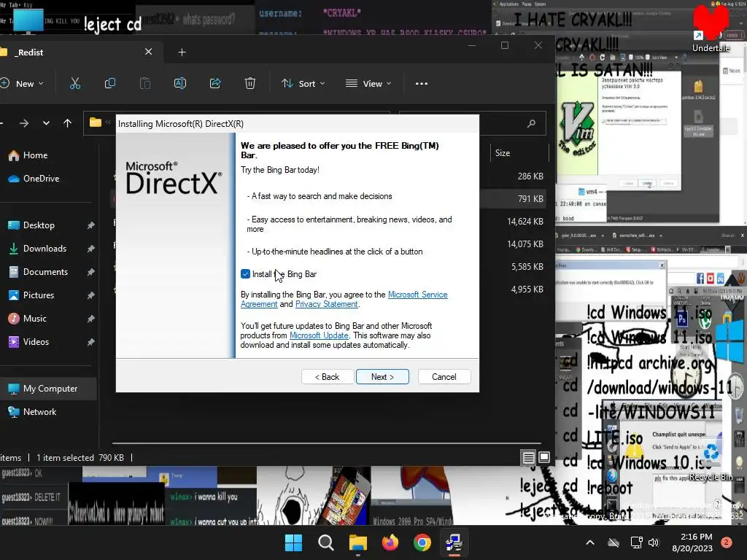Unpin Downloads using its pin icon
This screenshot has height=560, width=747.
pyautogui.click(x=90, y=249)
